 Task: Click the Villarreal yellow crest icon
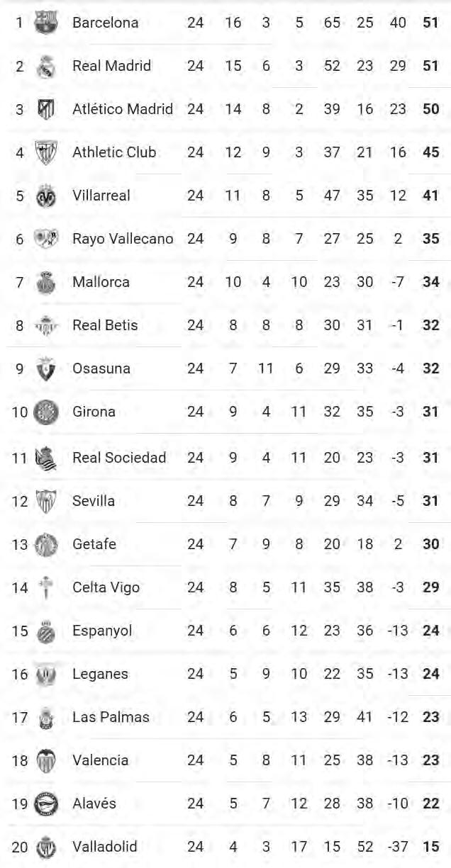coord(46,196)
